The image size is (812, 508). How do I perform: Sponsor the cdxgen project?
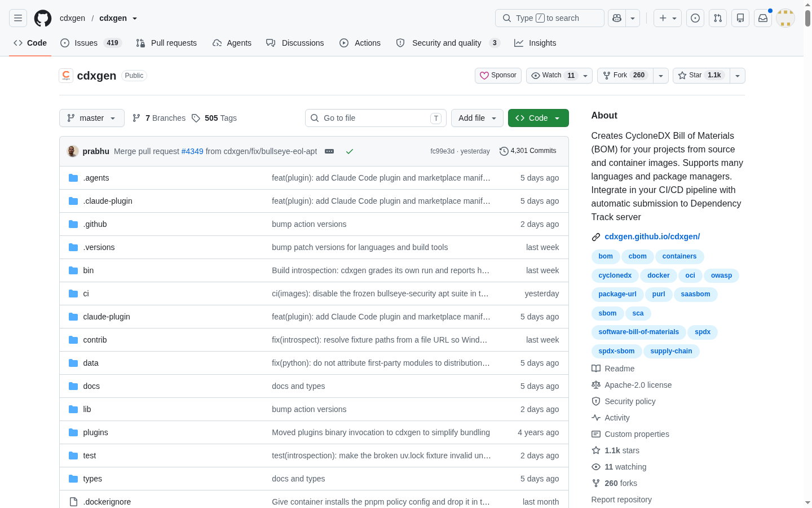tap(498, 76)
